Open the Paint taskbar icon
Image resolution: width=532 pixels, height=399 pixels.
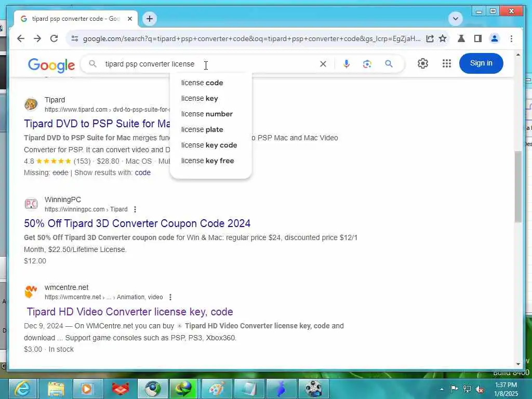click(x=217, y=389)
